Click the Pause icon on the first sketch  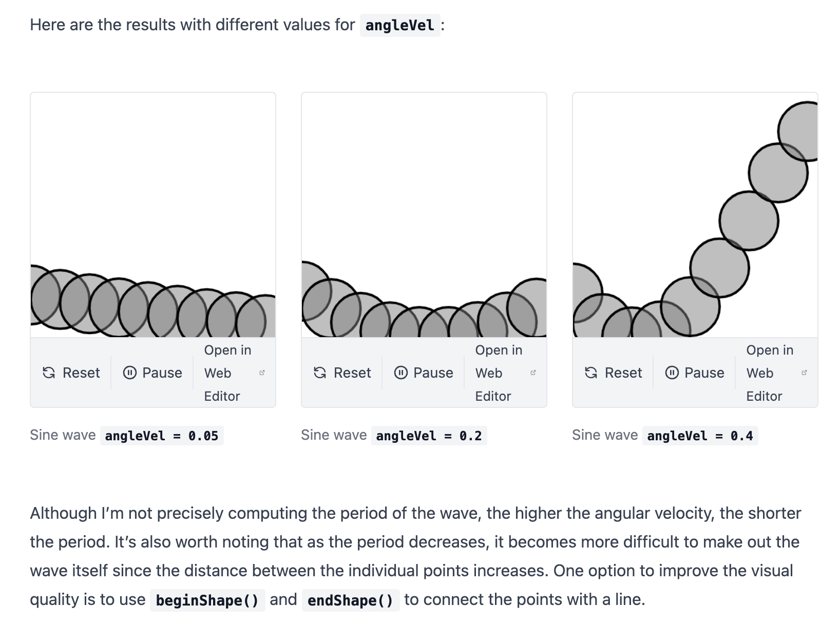130,373
